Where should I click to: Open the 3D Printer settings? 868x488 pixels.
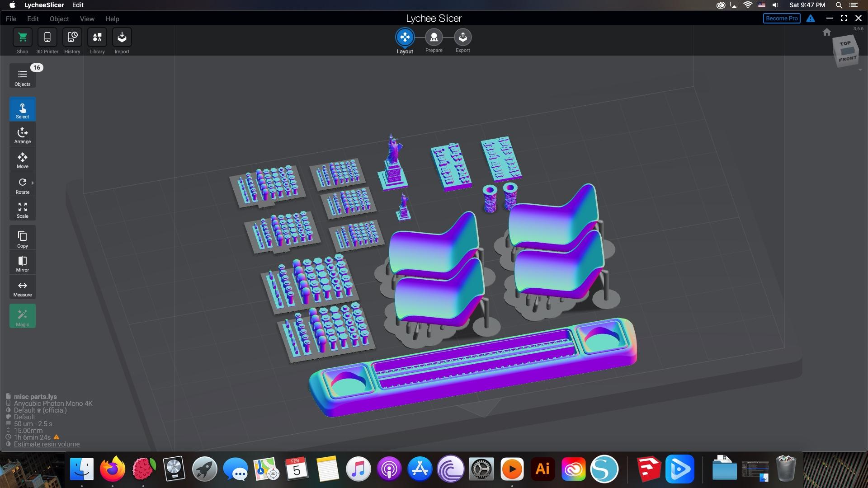47,38
